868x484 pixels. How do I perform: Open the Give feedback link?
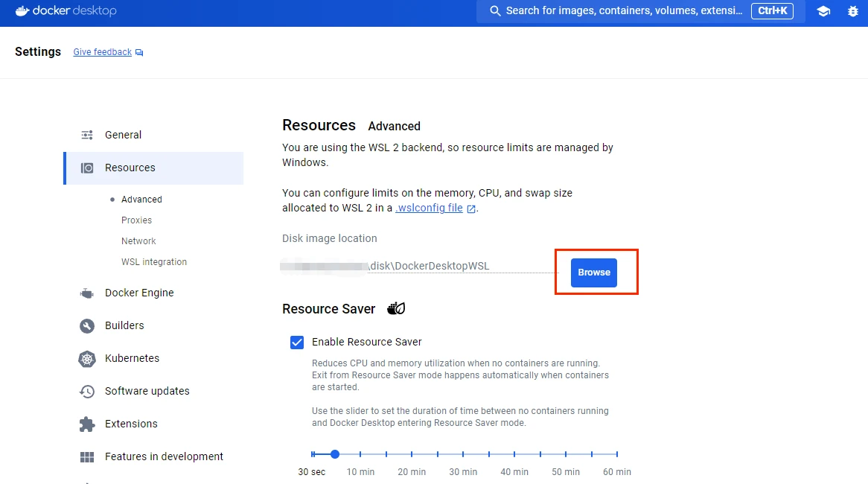click(103, 52)
